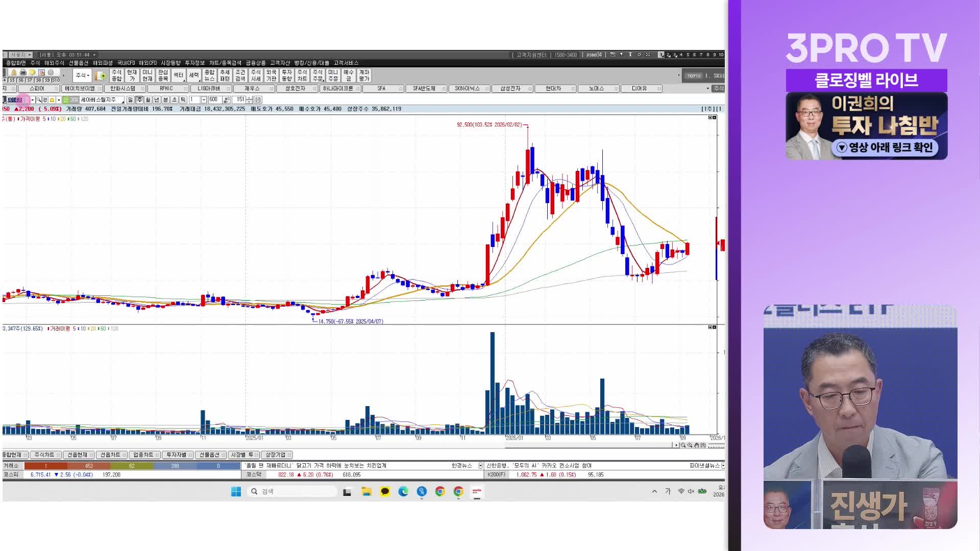Click the gear settings icon in toolbar

pyautogui.click(x=51, y=72)
